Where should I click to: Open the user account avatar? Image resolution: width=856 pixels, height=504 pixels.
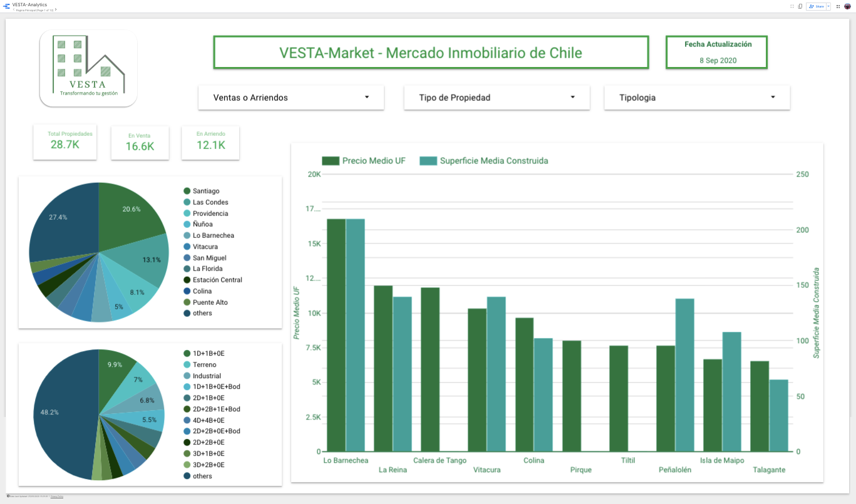(x=847, y=6)
